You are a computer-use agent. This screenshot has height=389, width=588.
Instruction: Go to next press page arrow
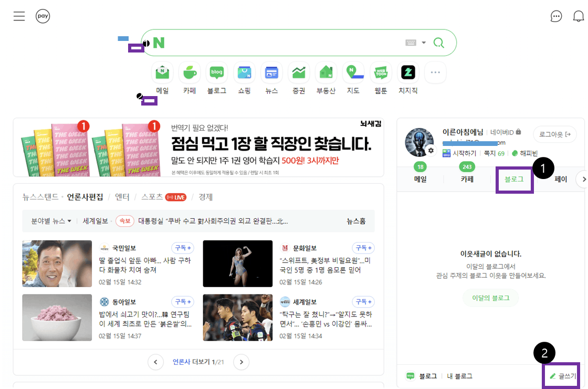click(x=241, y=362)
